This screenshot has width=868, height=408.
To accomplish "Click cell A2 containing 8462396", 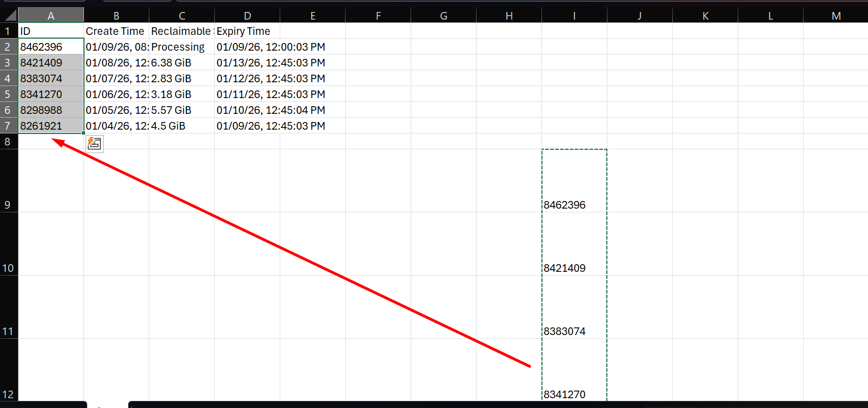I will point(51,47).
